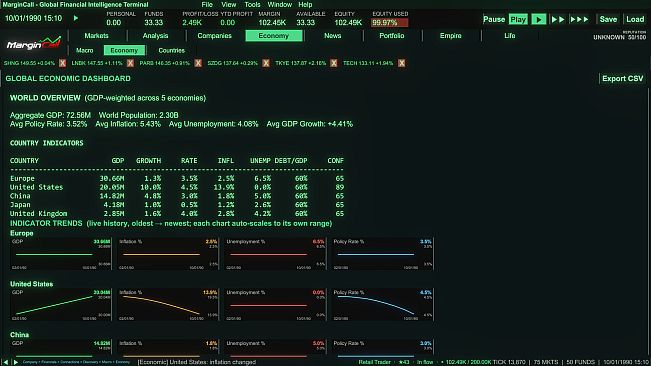Save the current game
Image resolution: width=651 pixels, height=366 pixels.
[608, 19]
